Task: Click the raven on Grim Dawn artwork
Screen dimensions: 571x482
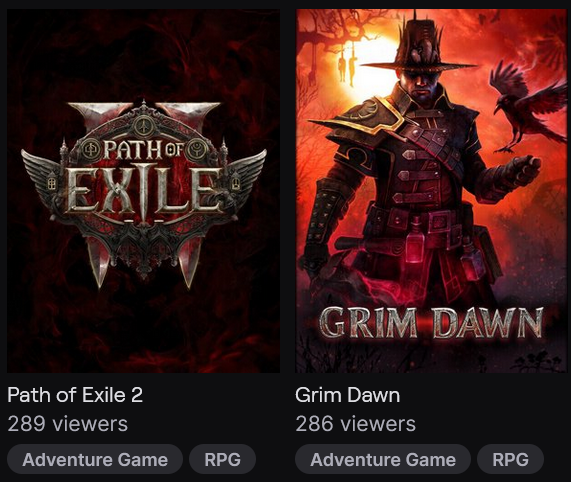Action: [x=526, y=107]
